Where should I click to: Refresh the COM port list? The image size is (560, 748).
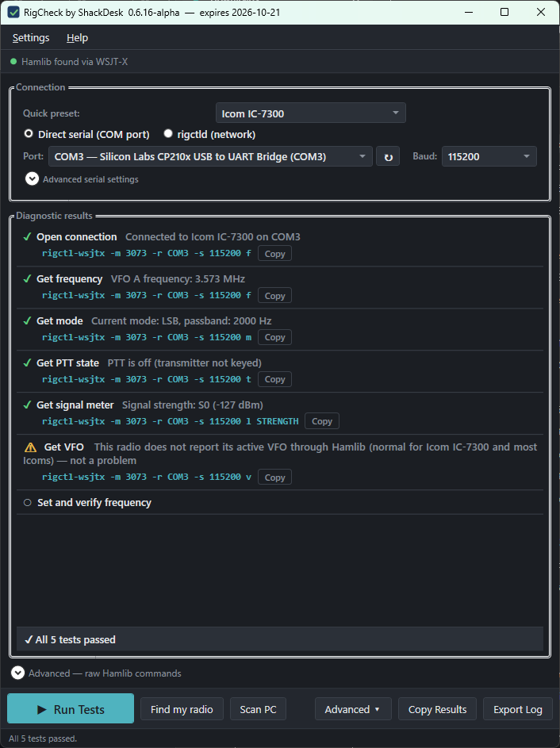[388, 156]
